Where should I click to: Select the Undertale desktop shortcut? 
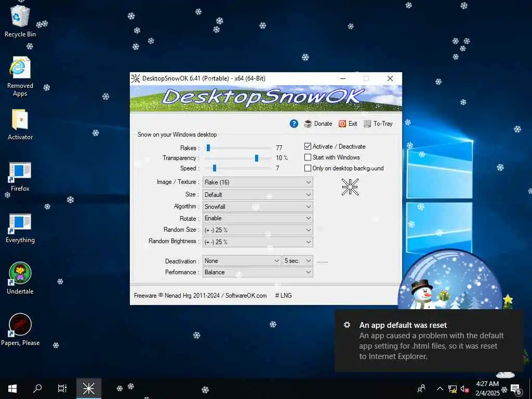(20, 278)
